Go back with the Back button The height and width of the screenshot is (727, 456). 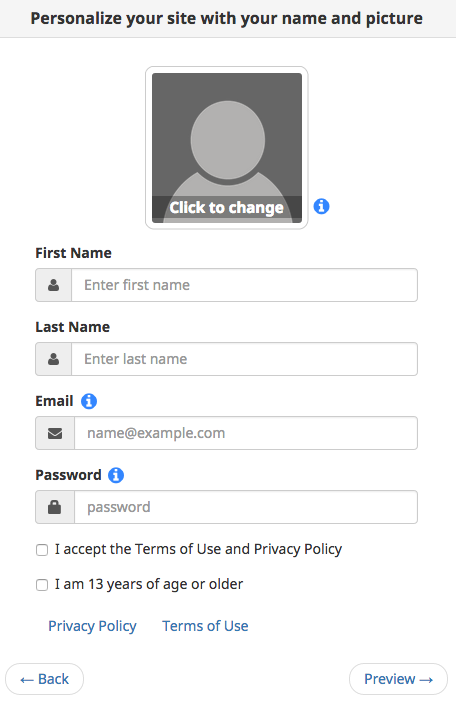(44, 679)
